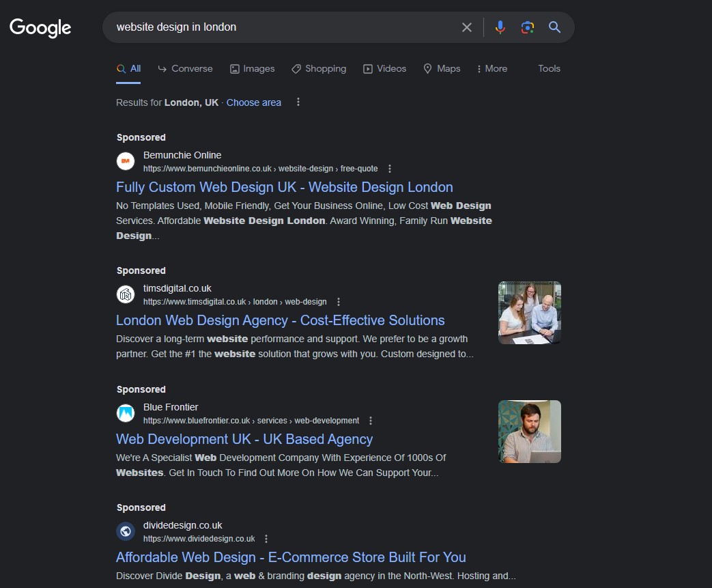Viewport: 712px width, 588px height.
Task: Open the three-dot menu for Blue Frontier ad
Action: 371,421
